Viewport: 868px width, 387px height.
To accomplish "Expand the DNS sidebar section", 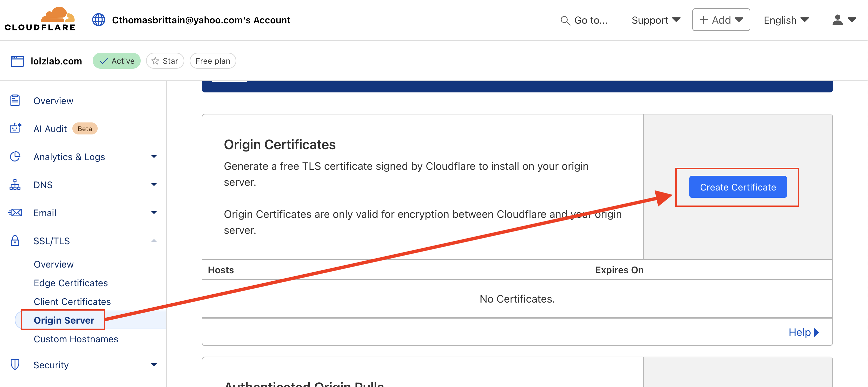I will 154,184.
